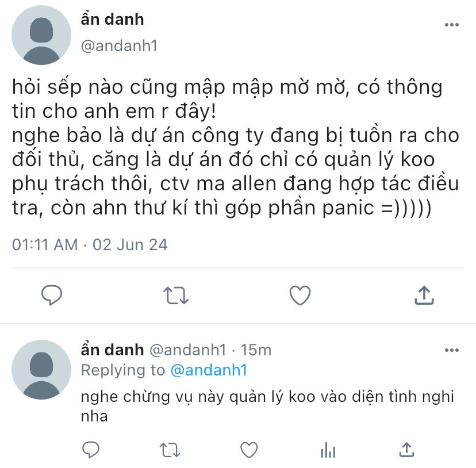476x468 pixels.
Task: Open ẩn danh's profile from main tweet name
Action: click(x=112, y=19)
